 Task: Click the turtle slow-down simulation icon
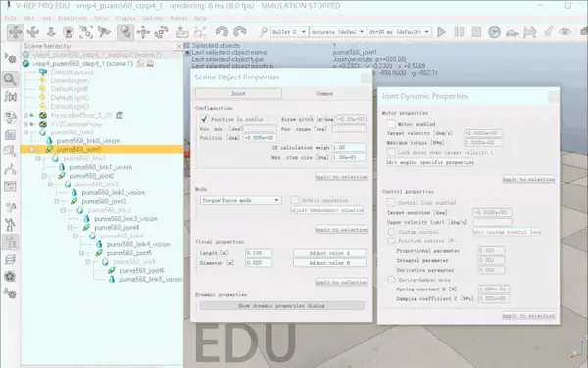tap(512, 32)
